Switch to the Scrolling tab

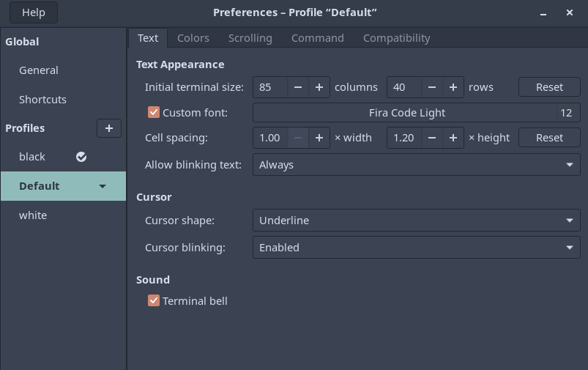pyautogui.click(x=250, y=38)
